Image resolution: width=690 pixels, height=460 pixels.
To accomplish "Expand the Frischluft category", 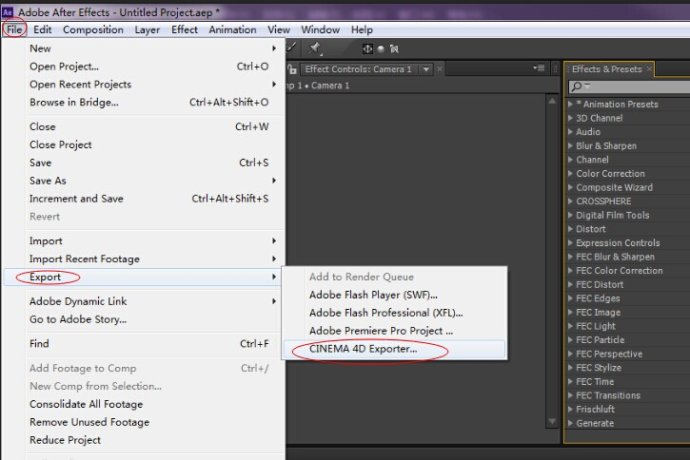I will point(570,409).
